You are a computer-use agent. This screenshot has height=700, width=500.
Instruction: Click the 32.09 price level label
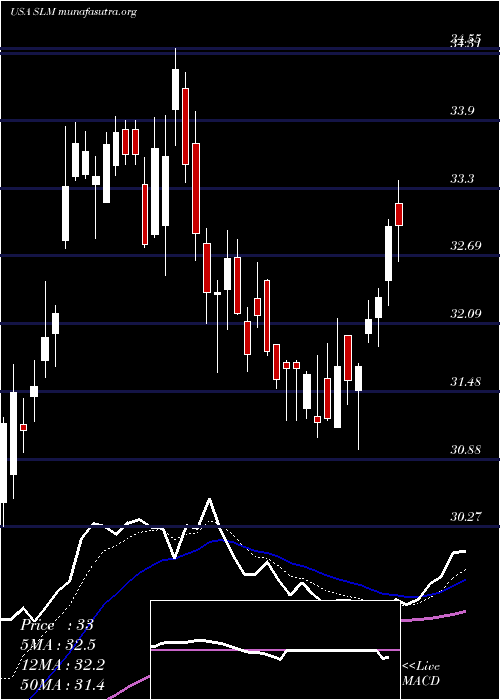coord(465,314)
